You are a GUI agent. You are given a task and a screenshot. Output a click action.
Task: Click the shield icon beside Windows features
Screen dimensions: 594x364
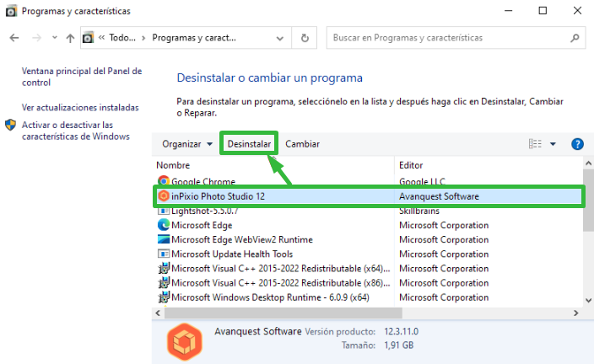(x=11, y=125)
